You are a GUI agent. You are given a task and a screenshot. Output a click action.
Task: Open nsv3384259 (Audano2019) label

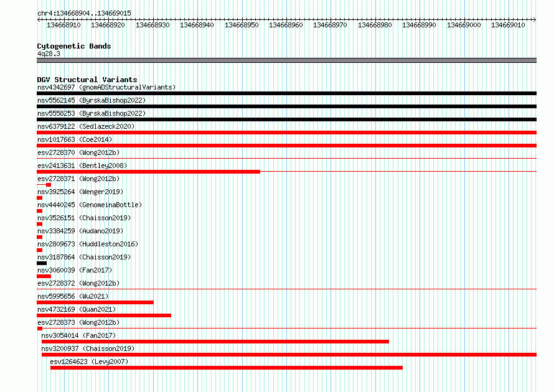click(80, 231)
